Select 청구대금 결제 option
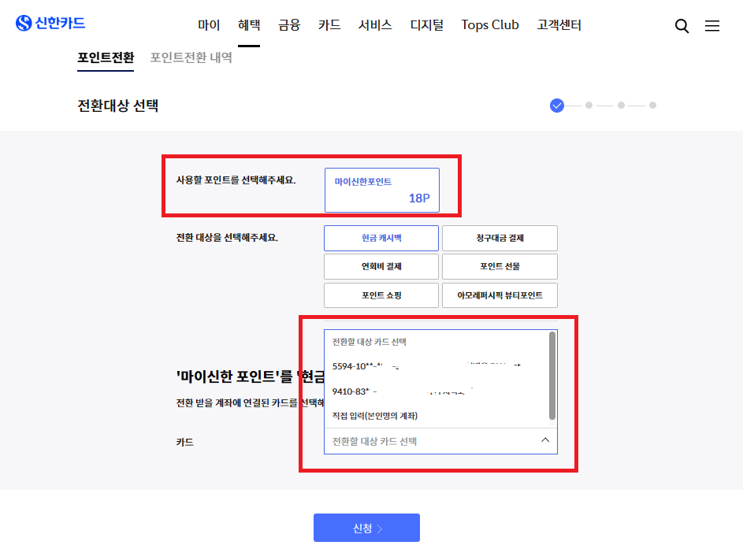This screenshot has width=743, height=560. (500, 238)
